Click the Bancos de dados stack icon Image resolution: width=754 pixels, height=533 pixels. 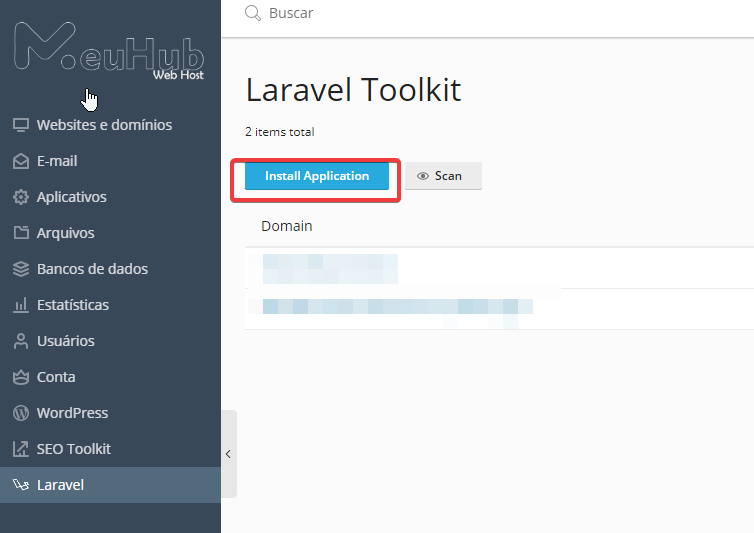tap(21, 269)
